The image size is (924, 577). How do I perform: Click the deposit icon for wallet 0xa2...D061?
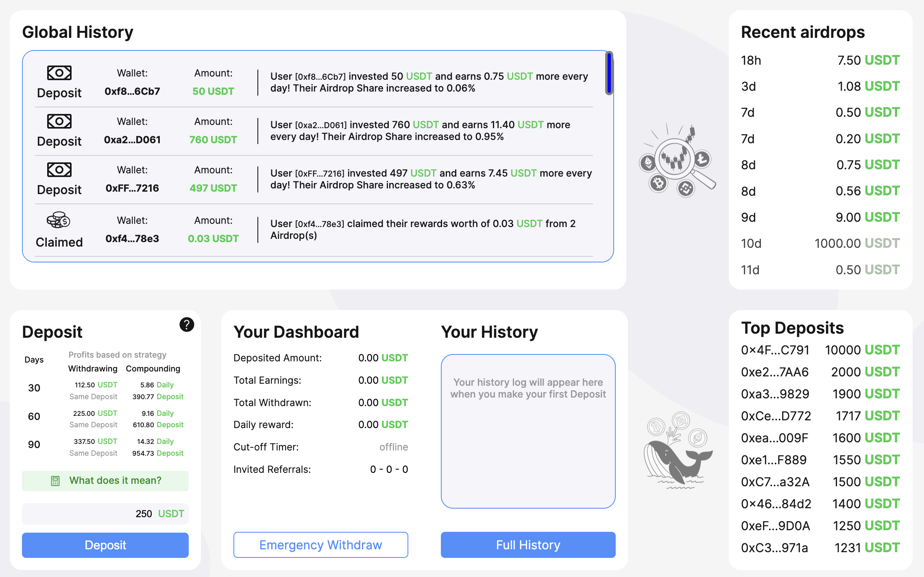coord(59,121)
